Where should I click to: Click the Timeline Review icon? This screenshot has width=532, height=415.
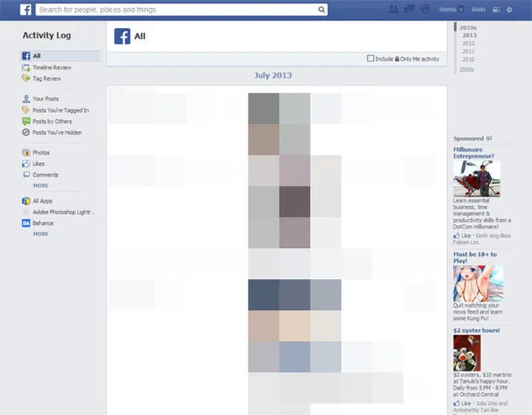pyautogui.click(x=26, y=67)
